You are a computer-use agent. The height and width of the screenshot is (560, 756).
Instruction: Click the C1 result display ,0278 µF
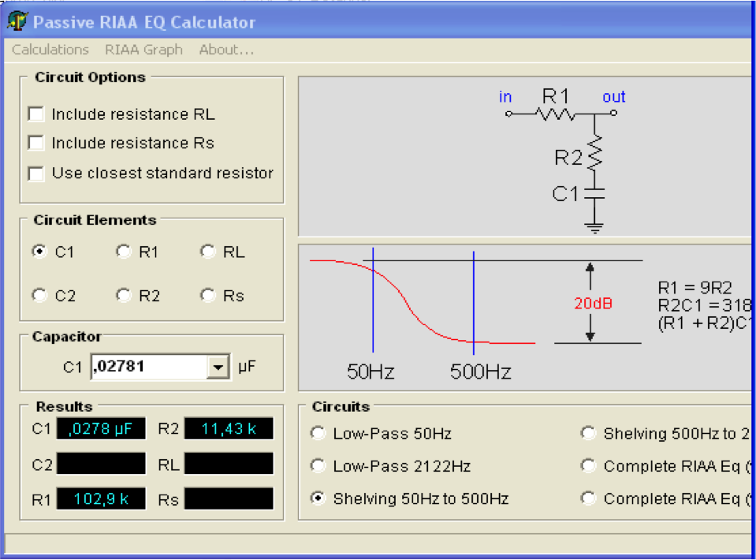101,428
